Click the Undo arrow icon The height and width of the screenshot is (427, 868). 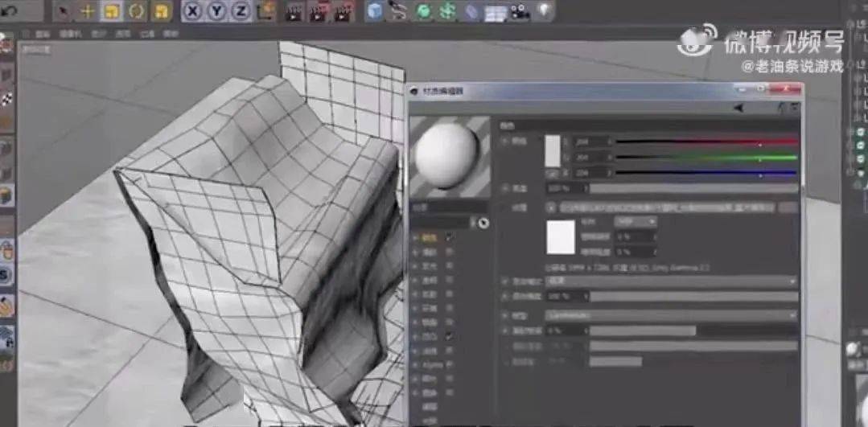(x=10, y=10)
